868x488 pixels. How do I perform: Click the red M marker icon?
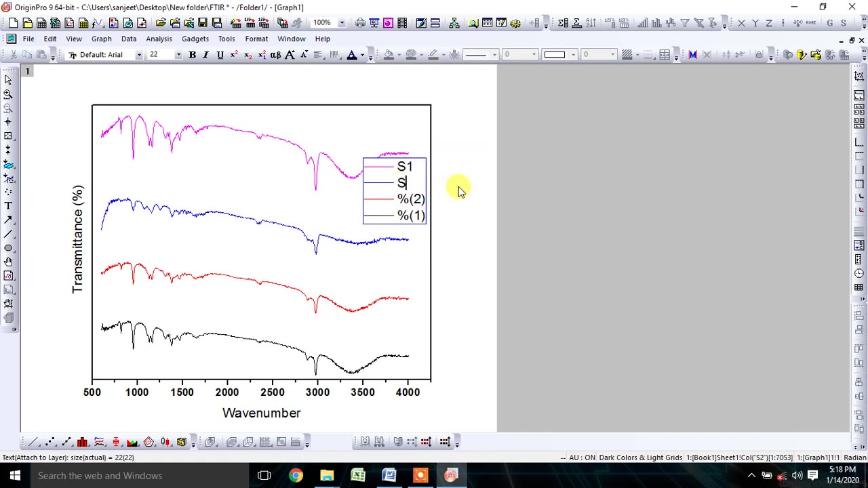tap(692, 55)
